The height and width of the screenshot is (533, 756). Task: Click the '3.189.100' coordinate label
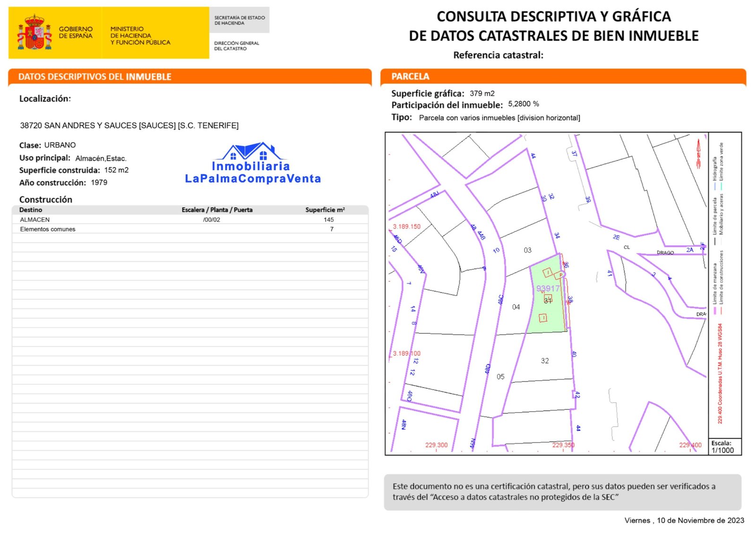tap(407, 353)
